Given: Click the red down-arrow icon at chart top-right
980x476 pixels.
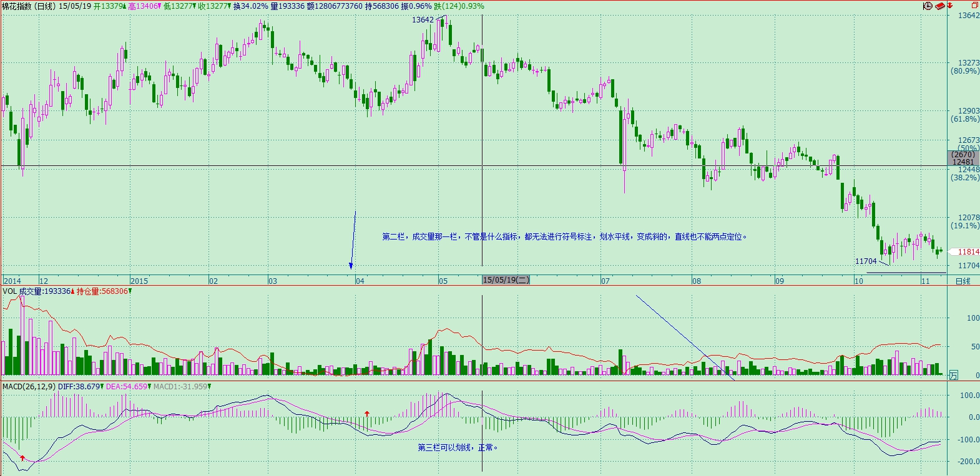Looking at the screenshot, I should (950, 6).
